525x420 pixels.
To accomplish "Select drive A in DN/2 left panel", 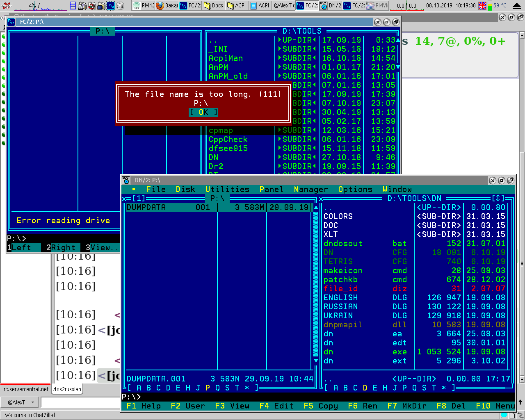I will [139, 388].
